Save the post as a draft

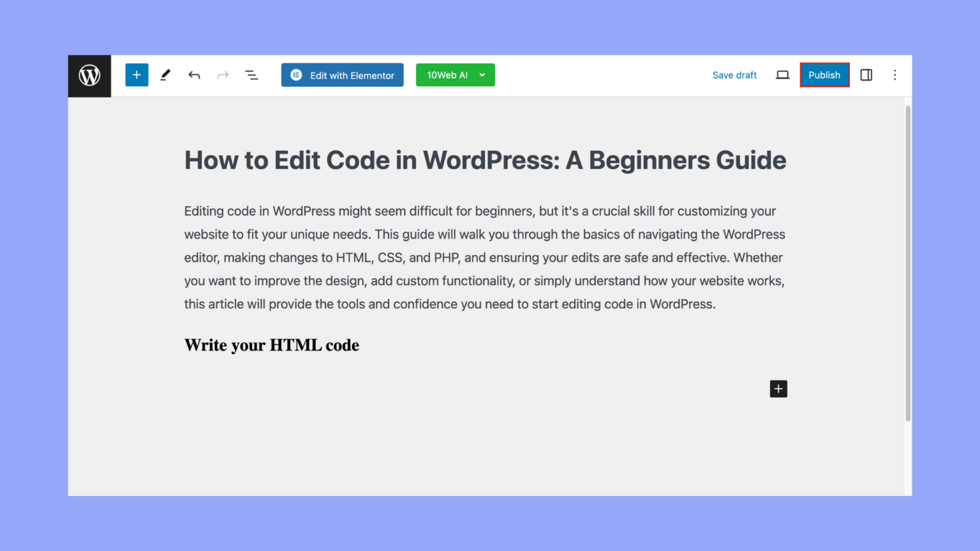(x=734, y=75)
